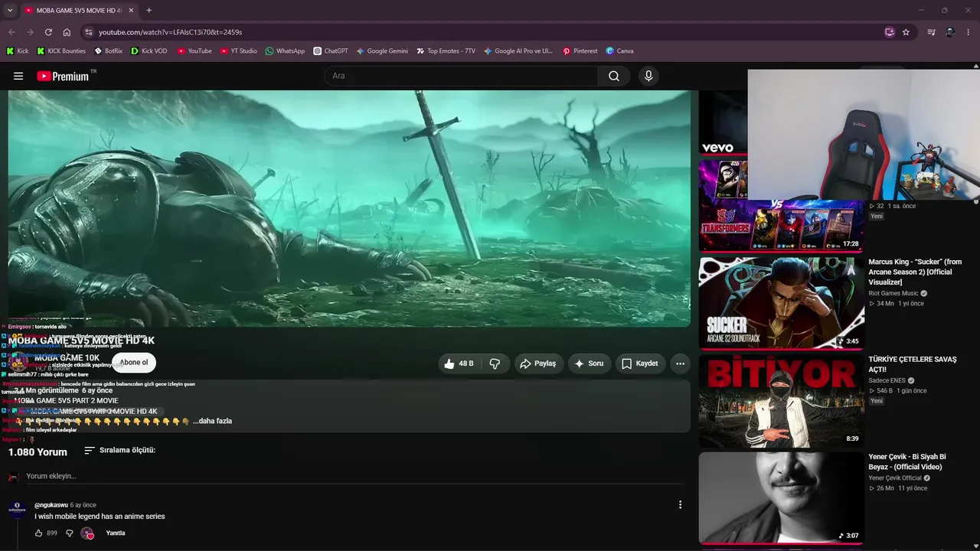Visit the Riot Games Music channel
This screenshot has height=551, width=980.
pyautogui.click(x=893, y=293)
